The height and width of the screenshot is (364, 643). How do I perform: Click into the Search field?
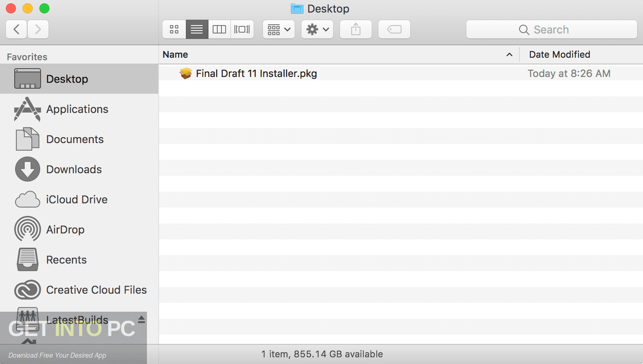[552, 29]
